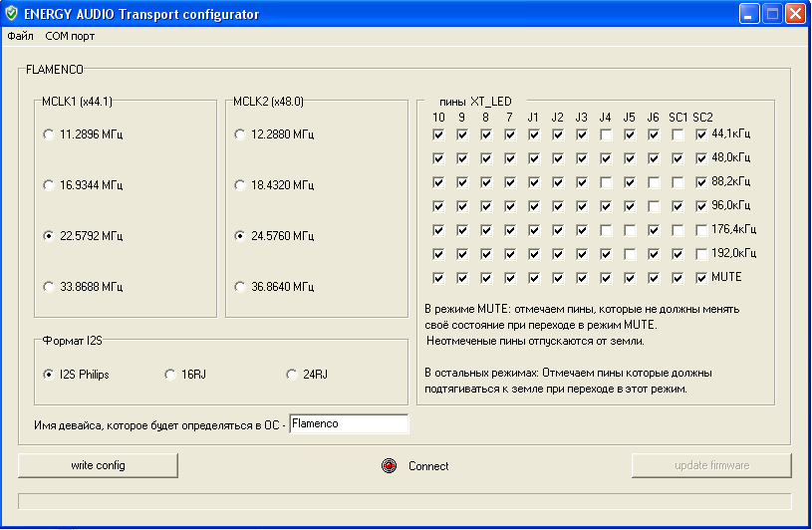
Task: Click the ENERGY AUDIO shield title icon
Action: (x=11, y=14)
